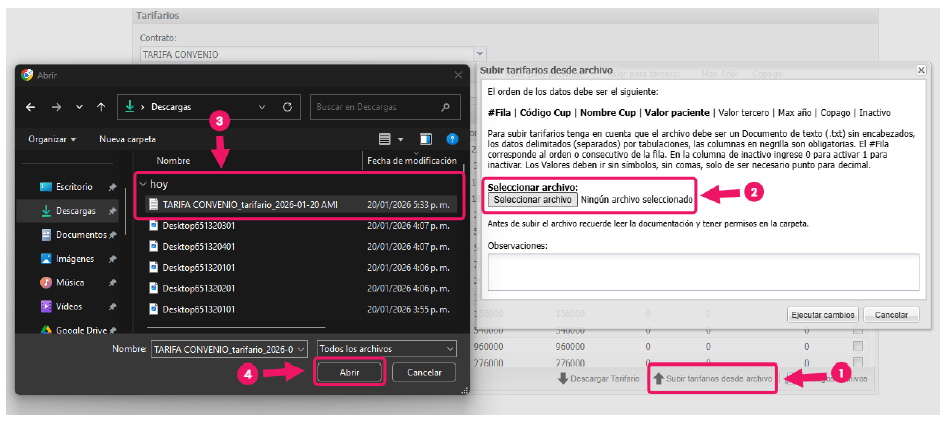947x423 pixels.
Task: Open Escritorio in the sidebar
Action: click(74, 187)
